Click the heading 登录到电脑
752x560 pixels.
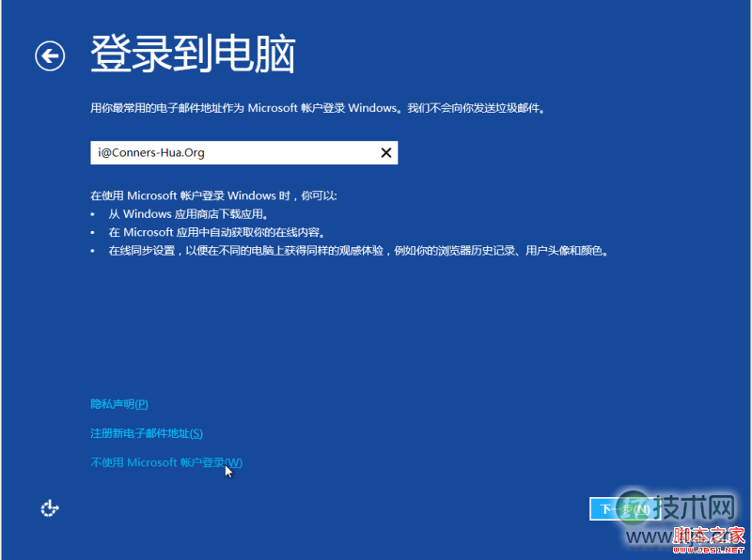click(193, 54)
